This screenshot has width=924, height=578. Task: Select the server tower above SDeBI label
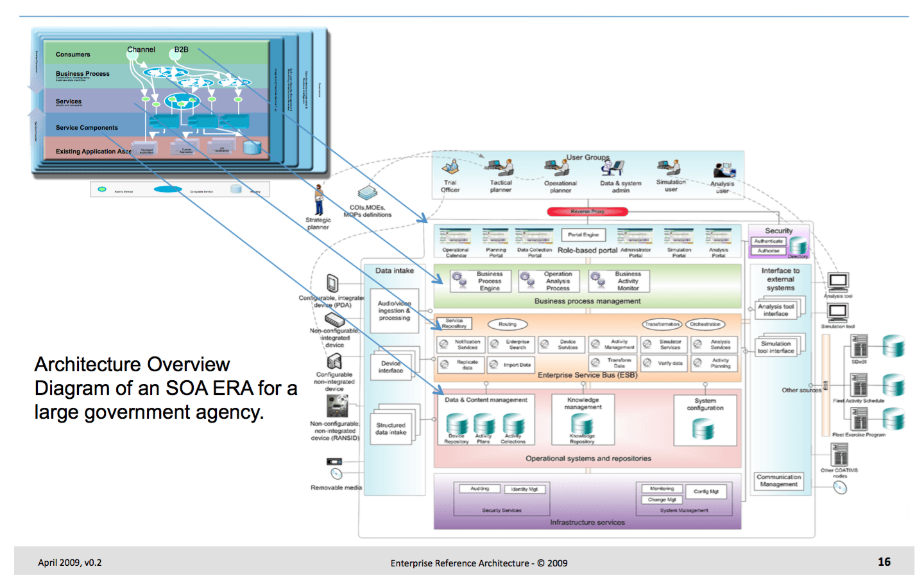pyautogui.click(x=859, y=346)
